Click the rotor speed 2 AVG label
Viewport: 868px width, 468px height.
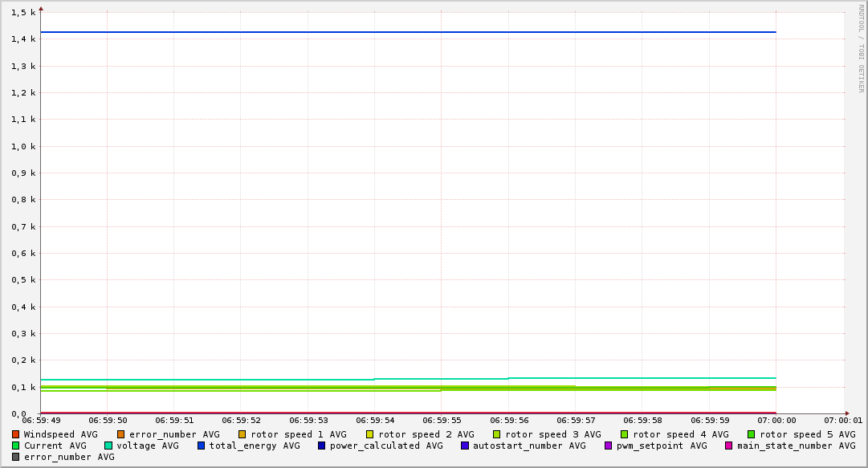(x=426, y=434)
